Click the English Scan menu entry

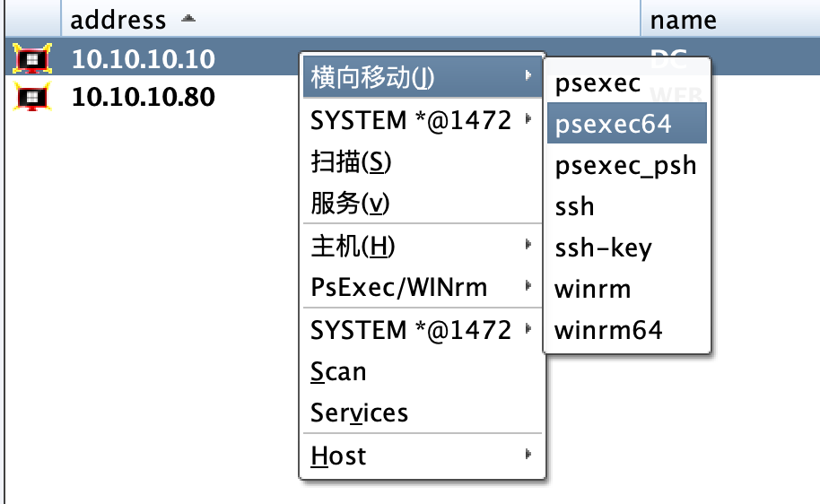(x=338, y=371)
